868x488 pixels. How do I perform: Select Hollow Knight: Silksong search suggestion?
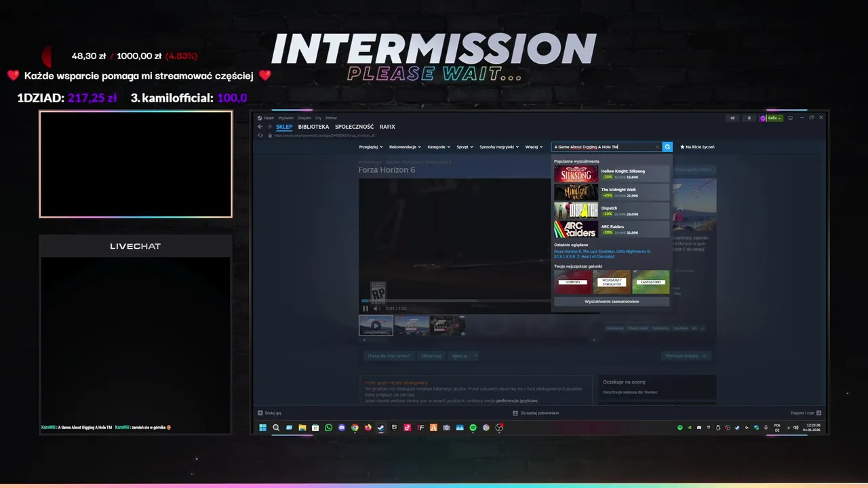[x=612, y=174]
